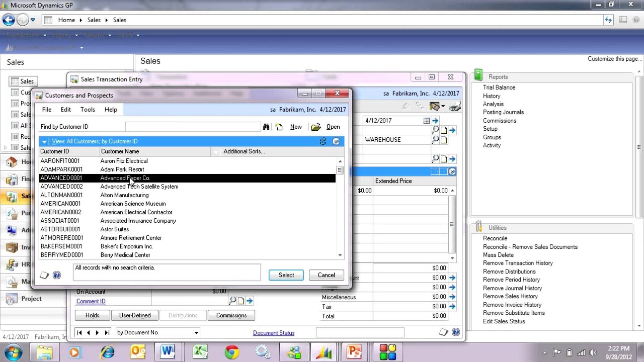The width and height of the screenshot is (644, 362).
Task: Select Associated Insurance Company row
Action: pos(187,221)
